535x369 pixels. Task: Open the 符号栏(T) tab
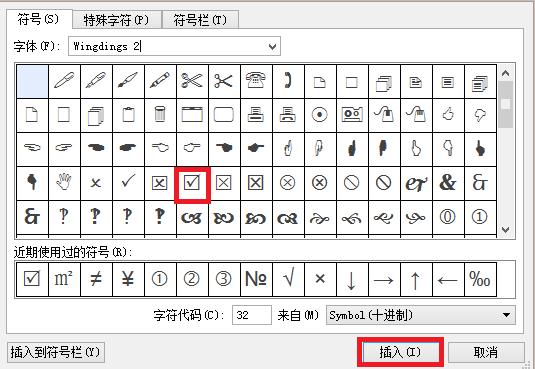point(200,20)
